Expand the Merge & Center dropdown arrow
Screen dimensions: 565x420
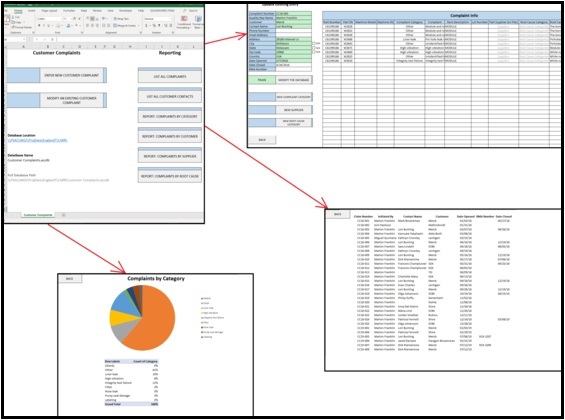pyautogui.click(x=139, y=26)
